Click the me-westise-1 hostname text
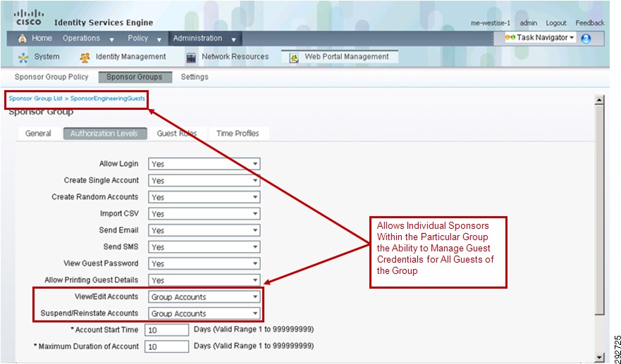The width and height of the screenshot is (621, 364). [491, 23]
